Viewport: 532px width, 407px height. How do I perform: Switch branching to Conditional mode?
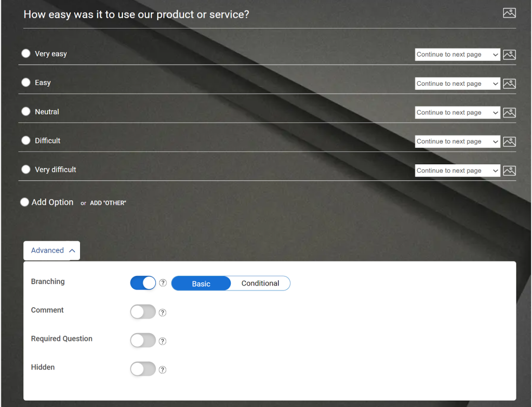click(x=260, y=283)
